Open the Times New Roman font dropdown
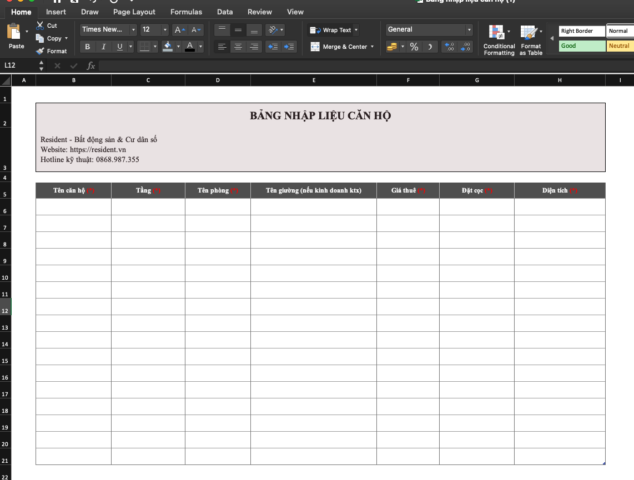 107,30
